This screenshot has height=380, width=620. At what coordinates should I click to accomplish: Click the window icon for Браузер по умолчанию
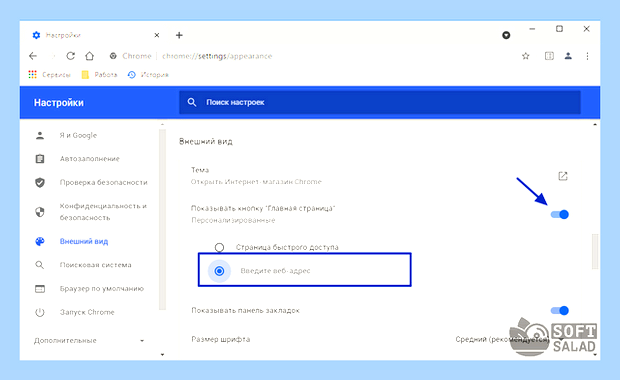[40, 289]
